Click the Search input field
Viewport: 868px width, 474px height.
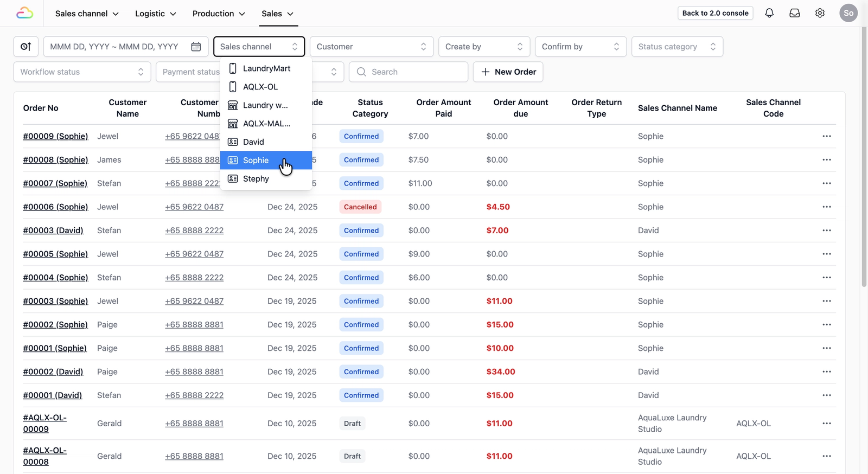coord(409,72)
